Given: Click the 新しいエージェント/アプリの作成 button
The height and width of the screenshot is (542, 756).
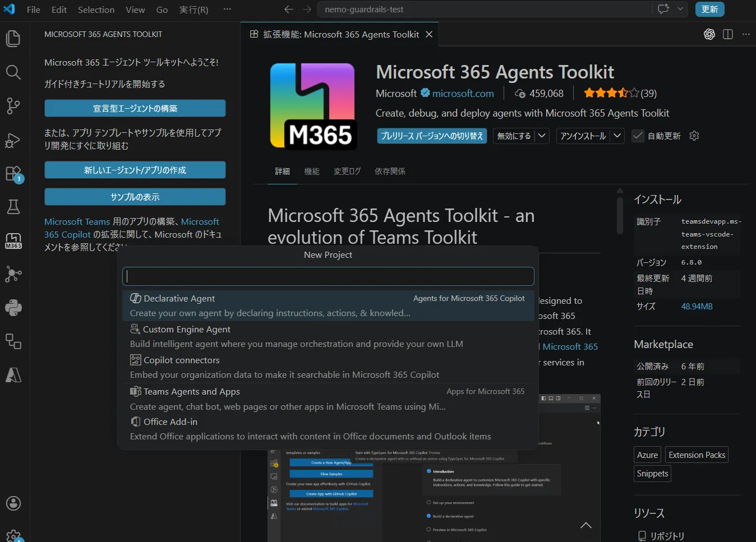Looking at the screenshot, I should (x=135, y=170).
